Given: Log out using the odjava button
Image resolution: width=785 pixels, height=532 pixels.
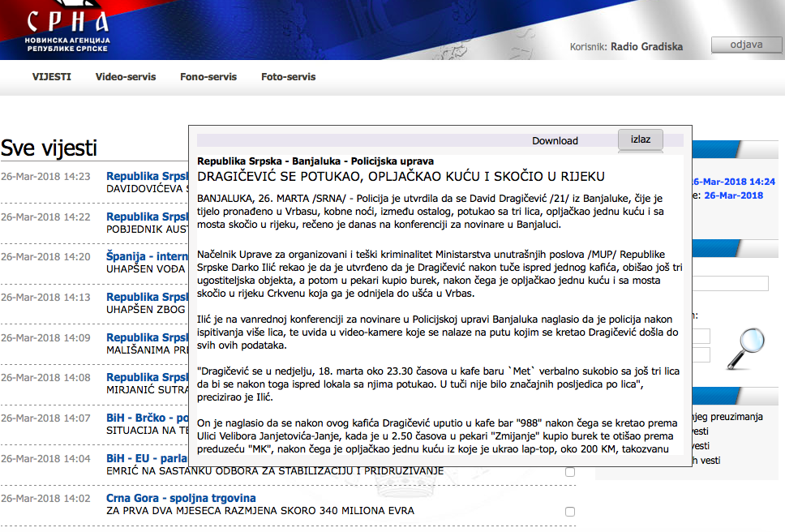Looking at the screenshot, I should click(746, 45).
